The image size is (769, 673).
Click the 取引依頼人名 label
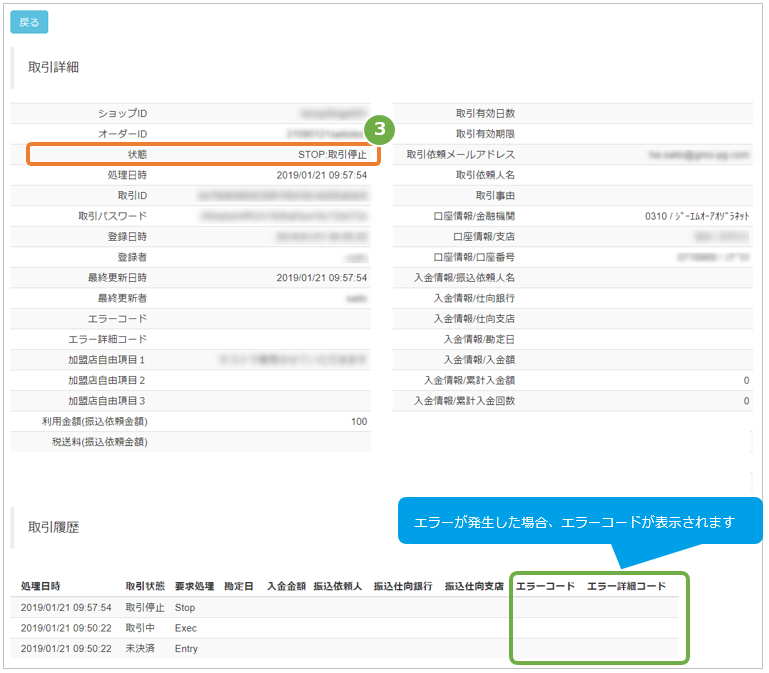coord(486,175)
